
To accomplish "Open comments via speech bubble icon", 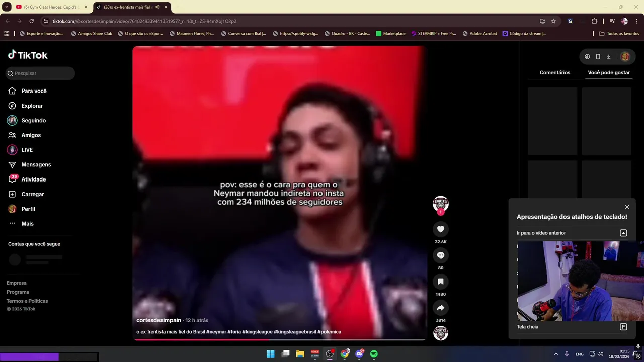I will click(441, 255).
